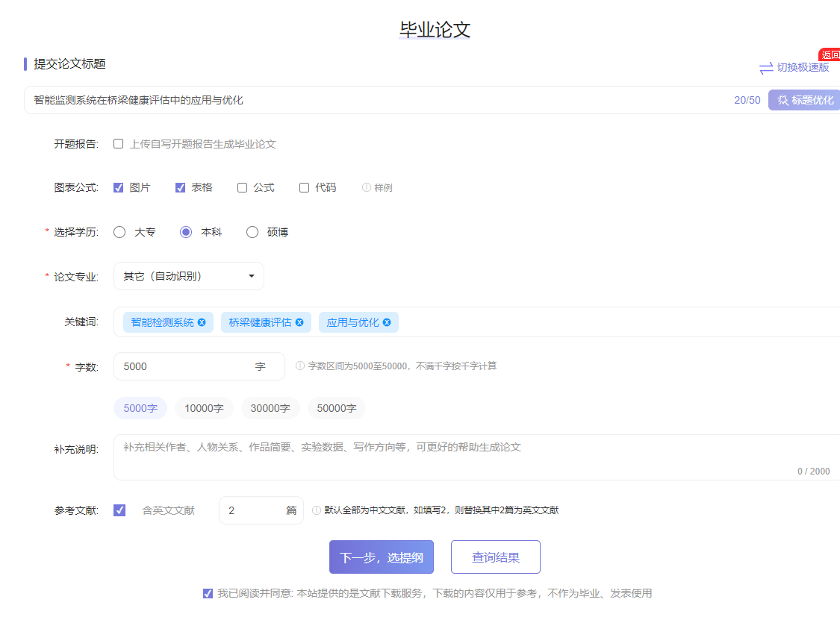840x620 pixels.
Task: Remove the 桥梁健康评估 keyword tag
Action: point(299,322)
